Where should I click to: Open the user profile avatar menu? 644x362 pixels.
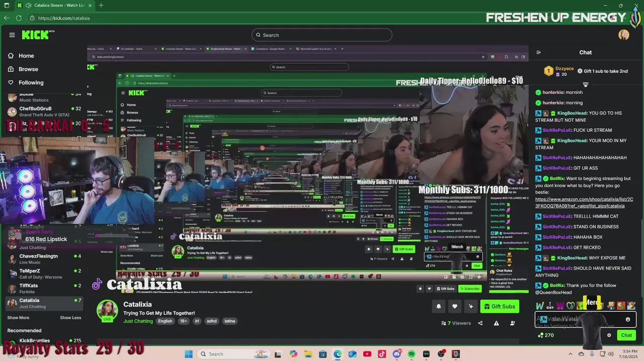point(624,35)
